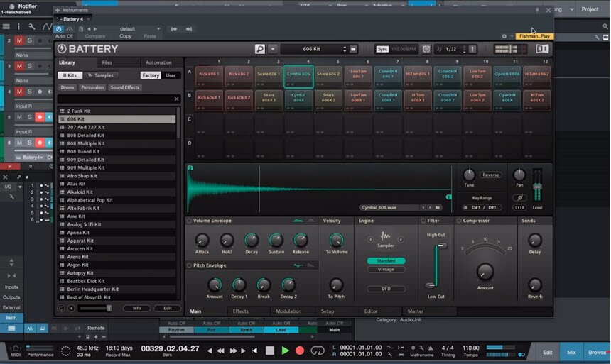Click the sample preview speaker icon
611x364 pixels.
point(71,309)
